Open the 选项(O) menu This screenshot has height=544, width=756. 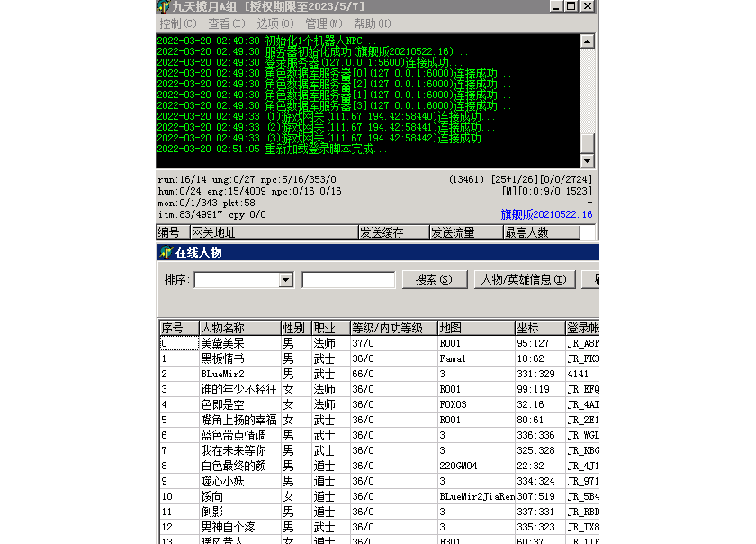(275, 23)
